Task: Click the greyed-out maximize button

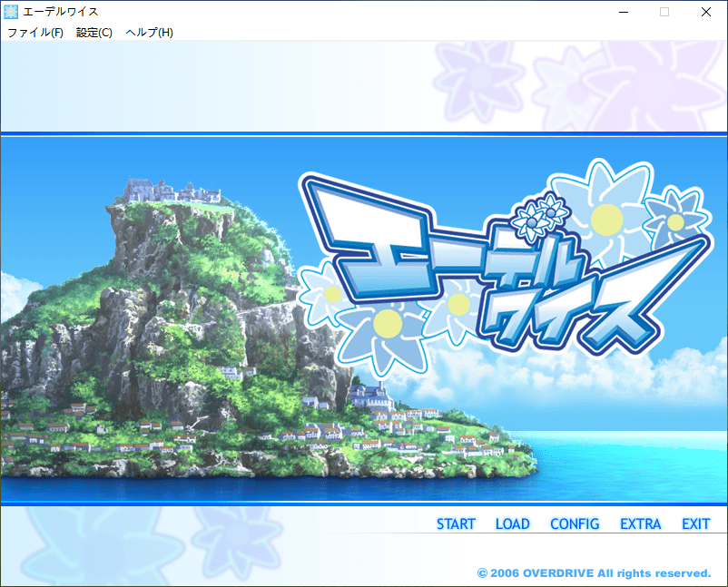Action: 664,12
